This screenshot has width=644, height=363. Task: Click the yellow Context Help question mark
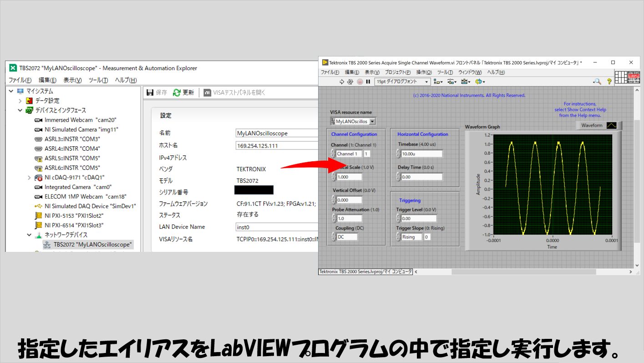[609, 82]
